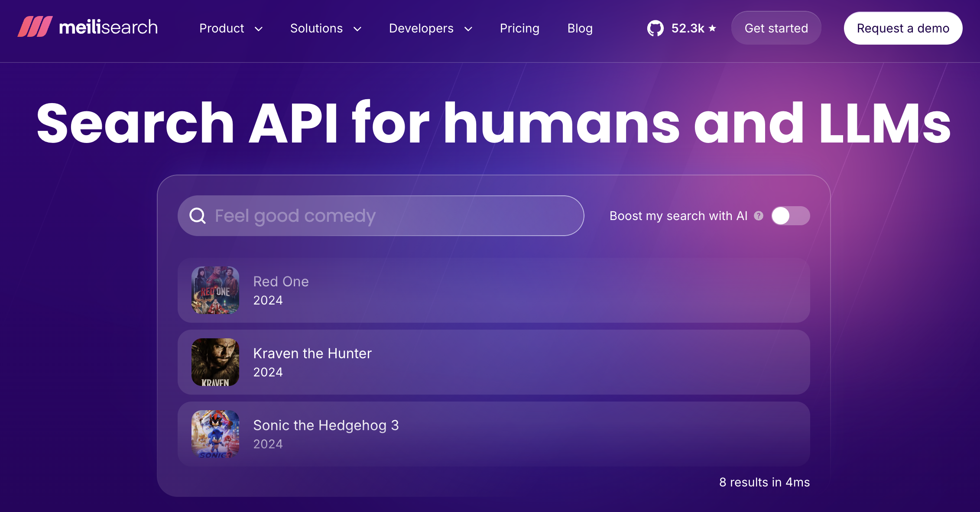This screenshot has height=512, width=980.
Task: Click the search magnifier icon
Action: coord(198,216)
